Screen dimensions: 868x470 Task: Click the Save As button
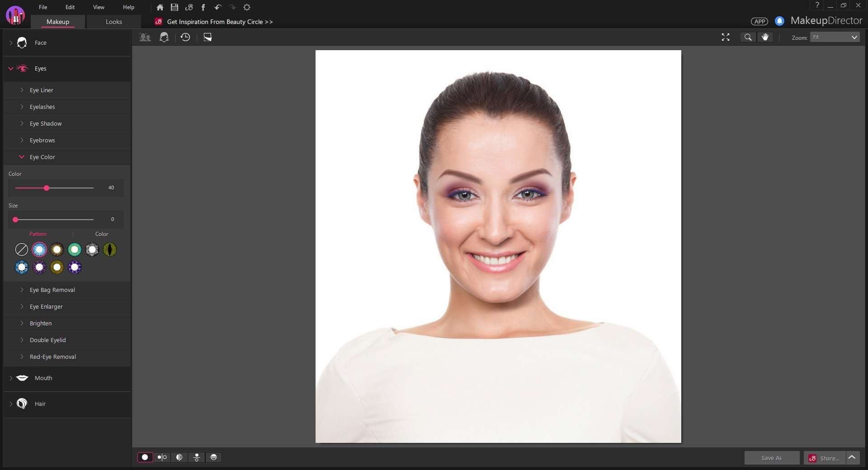[771, 458]
